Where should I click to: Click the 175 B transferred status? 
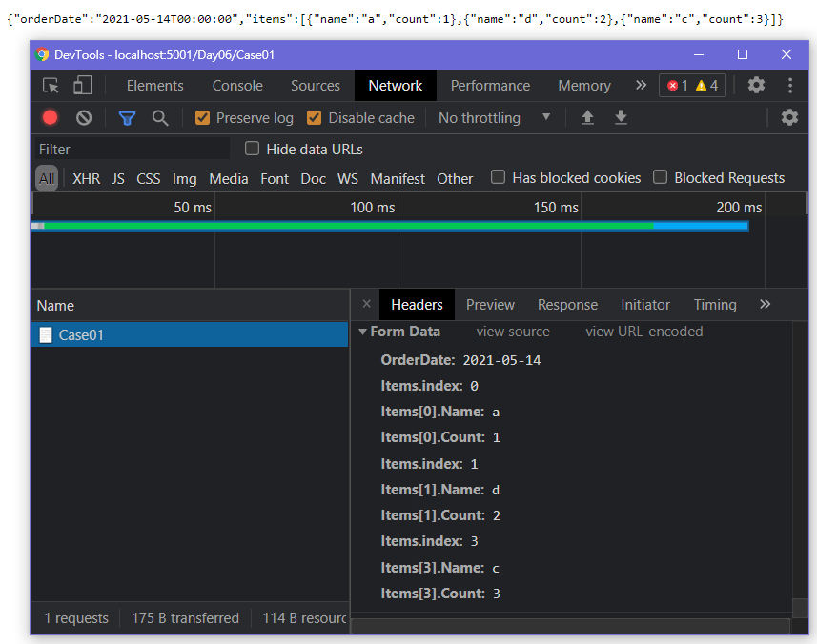tap(185, 618)
